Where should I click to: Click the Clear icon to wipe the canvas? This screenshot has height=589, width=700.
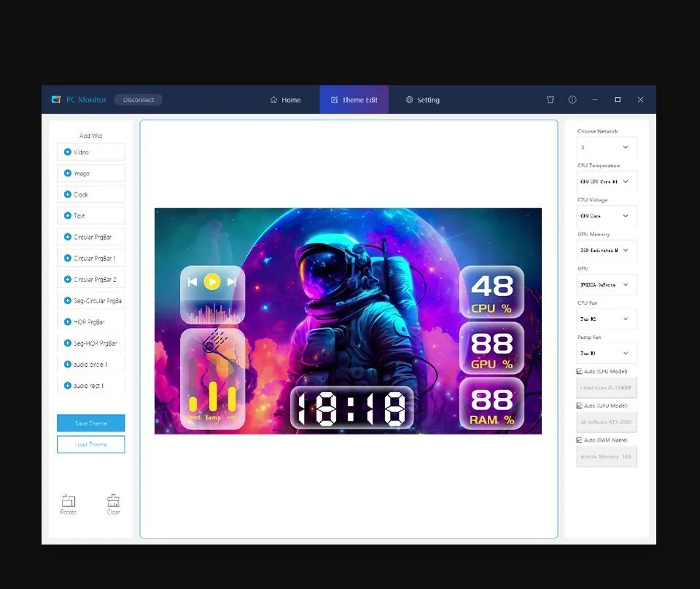[113, 502]
